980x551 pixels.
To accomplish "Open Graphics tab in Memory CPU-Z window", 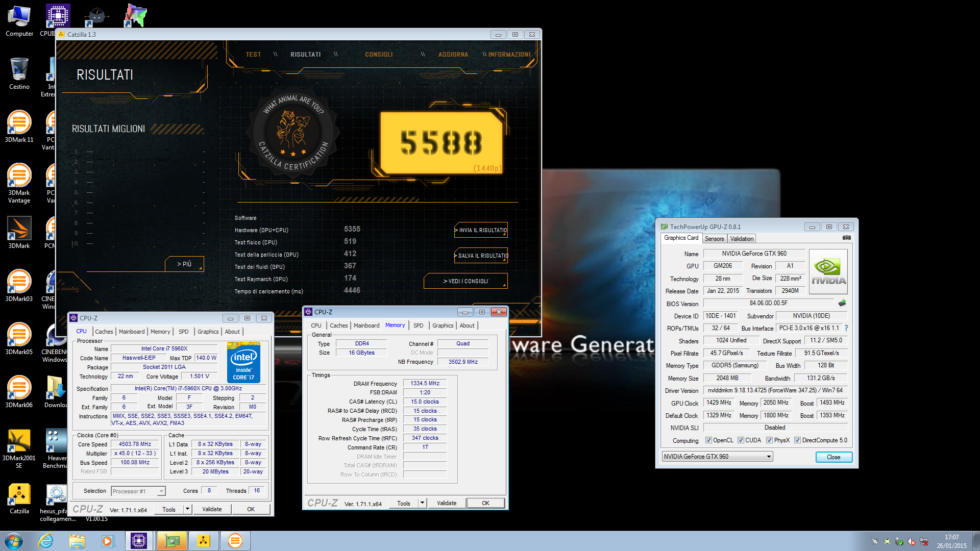I will pyautogui.click(x=443, y=325).
